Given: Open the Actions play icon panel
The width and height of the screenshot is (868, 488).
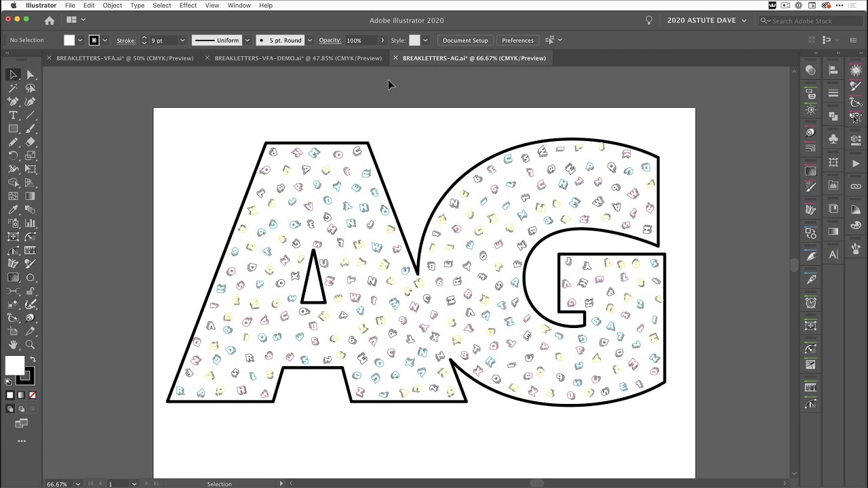Looking at the screenshot, I should 856,163.
